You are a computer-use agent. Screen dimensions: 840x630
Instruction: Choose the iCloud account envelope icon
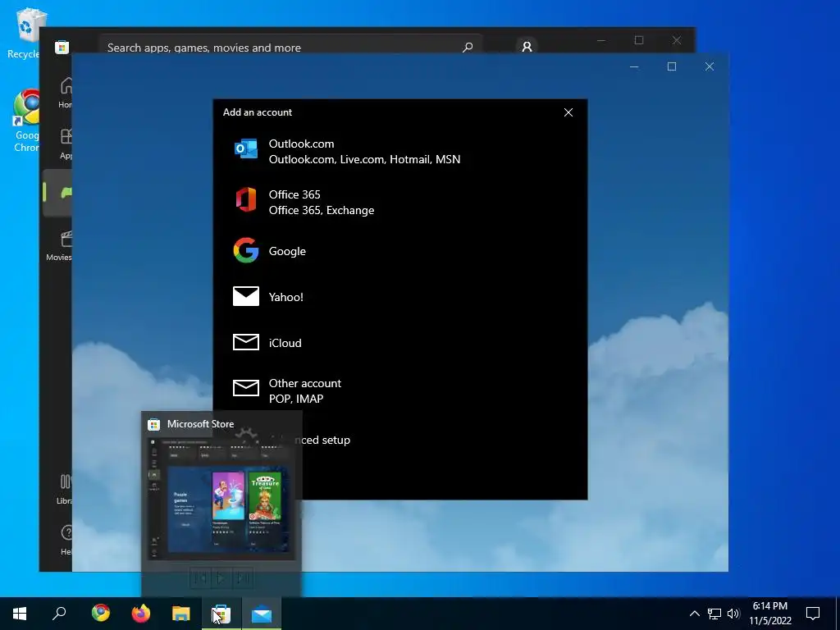coord(246,342)
